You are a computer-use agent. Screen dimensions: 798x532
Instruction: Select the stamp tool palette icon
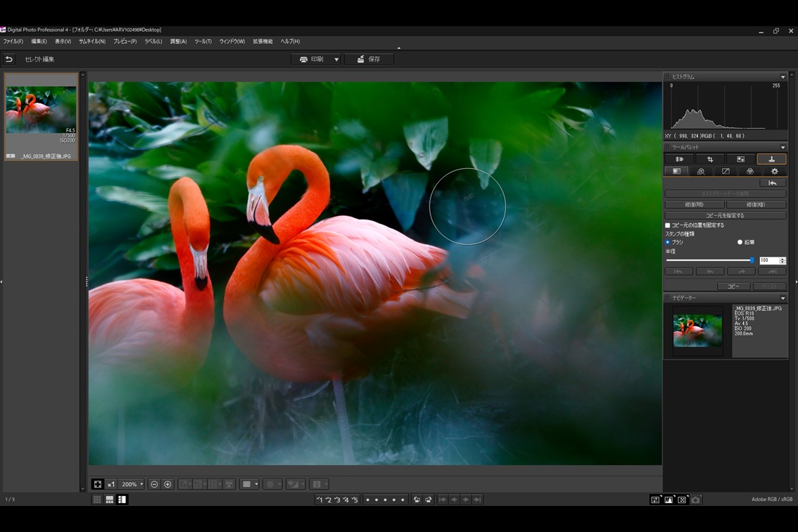pyautogui.click(x=771, y=160)
